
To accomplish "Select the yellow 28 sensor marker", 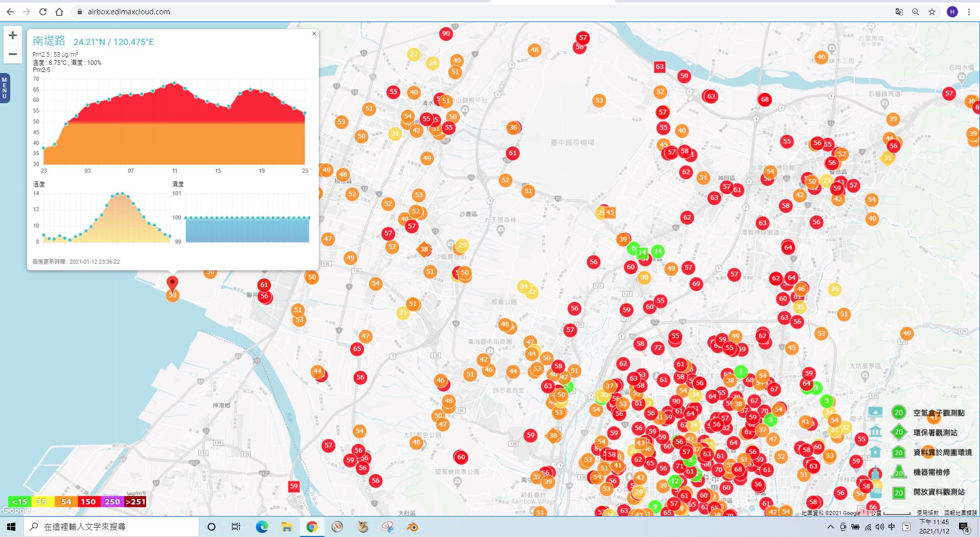I will pos(433,63).
